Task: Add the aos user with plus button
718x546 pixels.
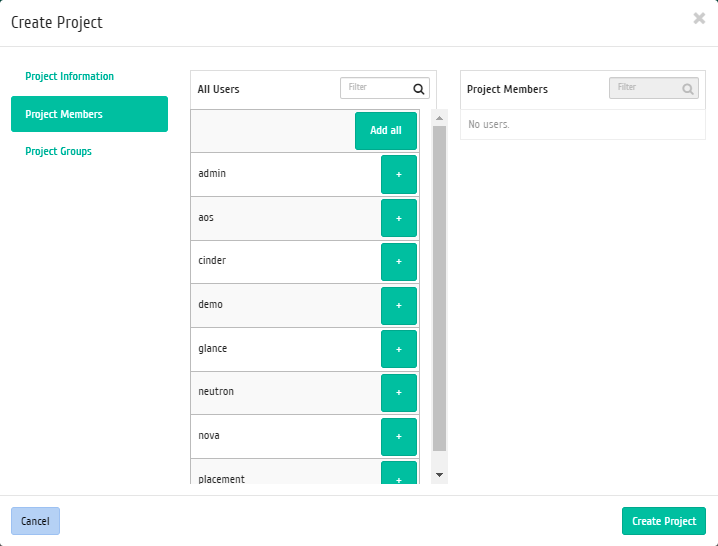Action: tap(399, 218)
